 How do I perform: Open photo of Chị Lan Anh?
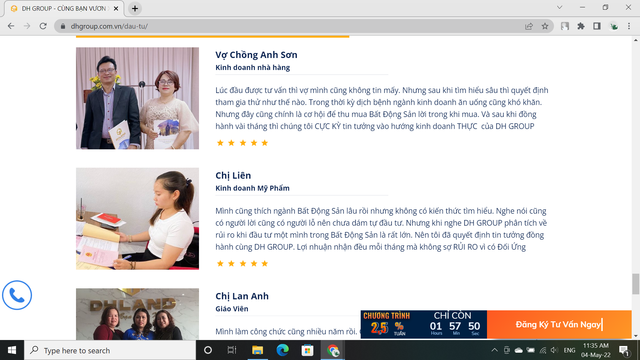[x=138, y=314]
